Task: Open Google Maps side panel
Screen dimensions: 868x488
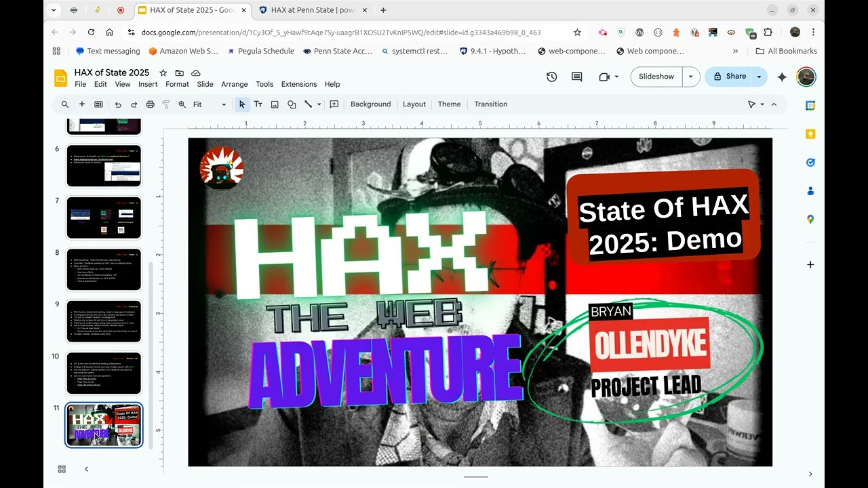Action: coord(810,219)
